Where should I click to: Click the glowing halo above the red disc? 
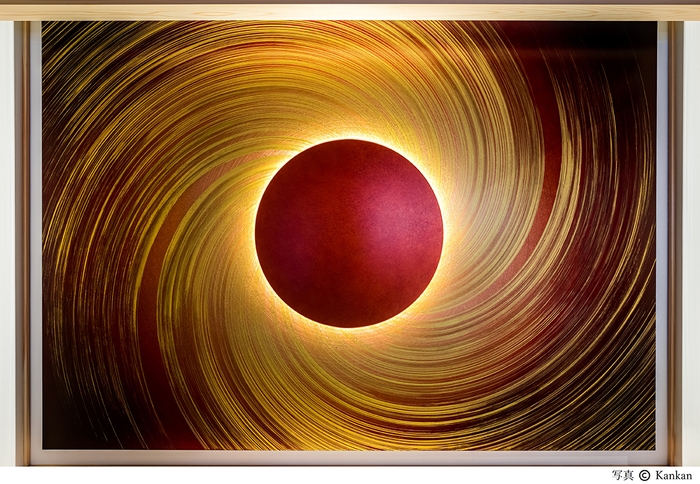348,132
